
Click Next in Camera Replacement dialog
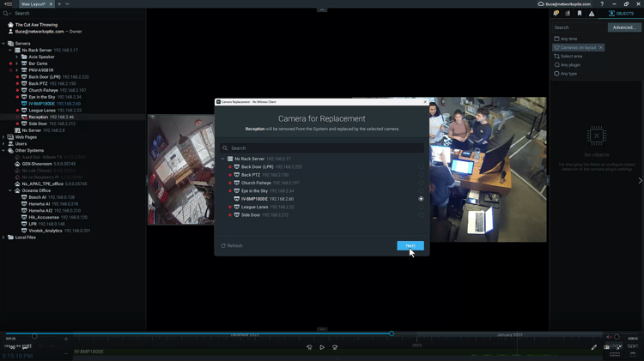tap(410, 246)
